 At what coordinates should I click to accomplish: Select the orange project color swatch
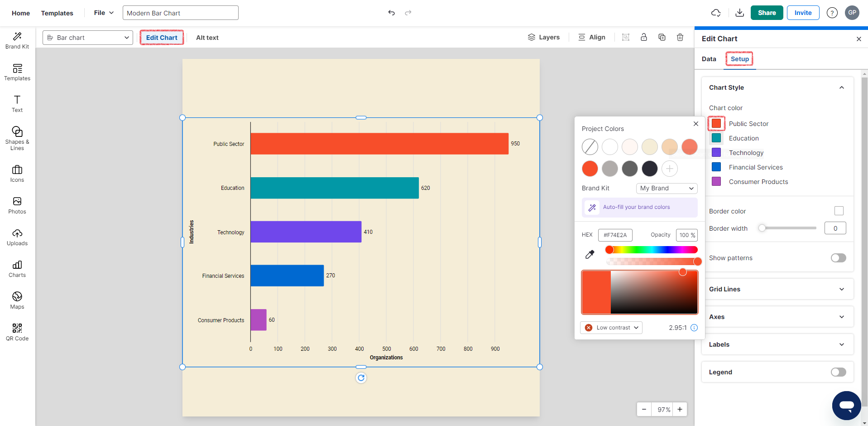(590, 168)
